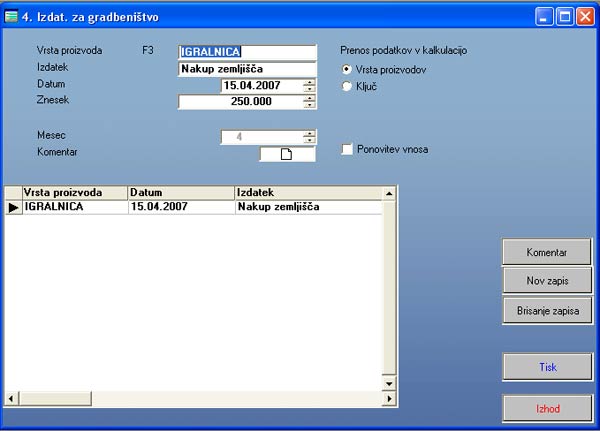Print using the Tisk button

coord(546,367)
